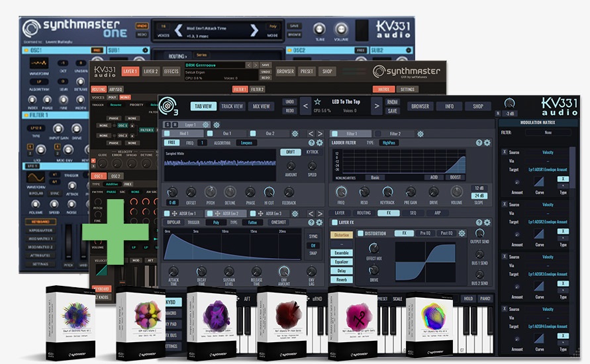This screenshot has width=590, height=364.
Task: Go to next preset in SynthMaster 3
Action: (376, 106)
